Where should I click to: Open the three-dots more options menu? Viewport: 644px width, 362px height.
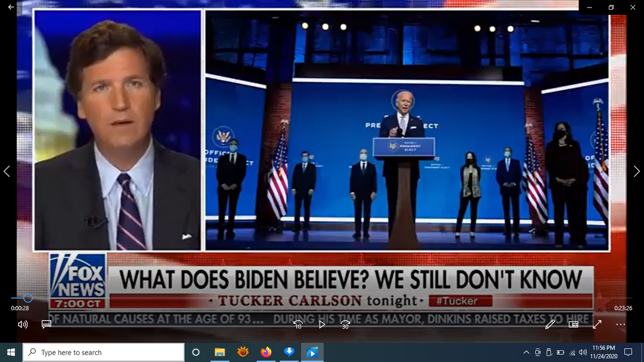(620, 324)
